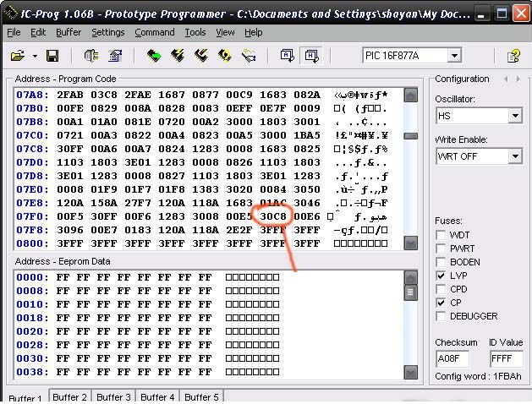Click the Help question mark icon
The width and height of the screenshot is (532, 404).
pos(513,56)
